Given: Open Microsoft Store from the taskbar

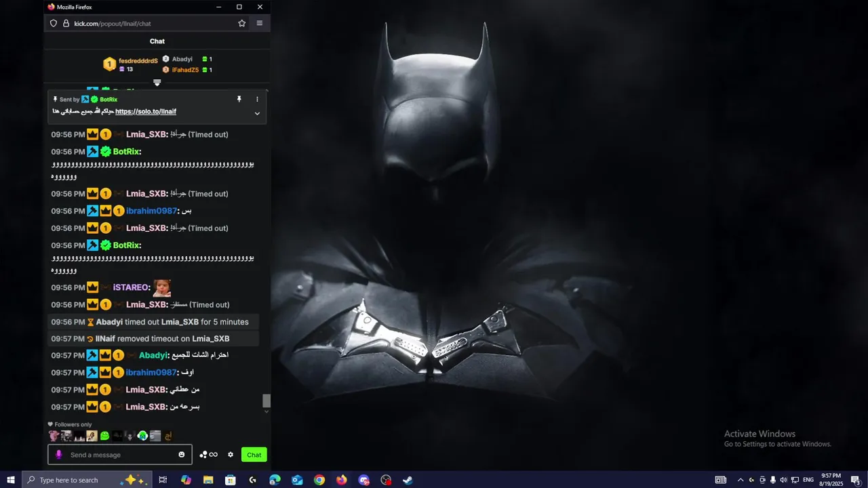Looking at the screenshot, I should (231, 480).
